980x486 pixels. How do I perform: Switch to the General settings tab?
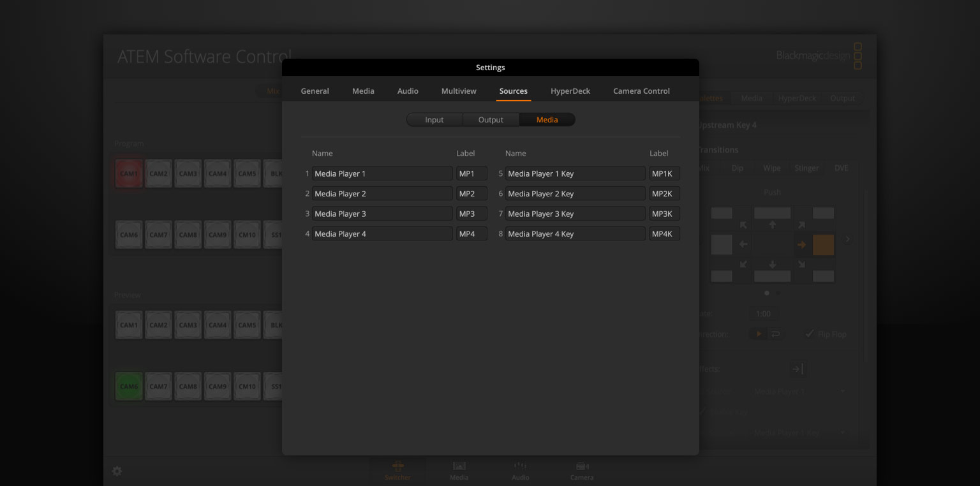pyautogui.click(x=315, y=91)
